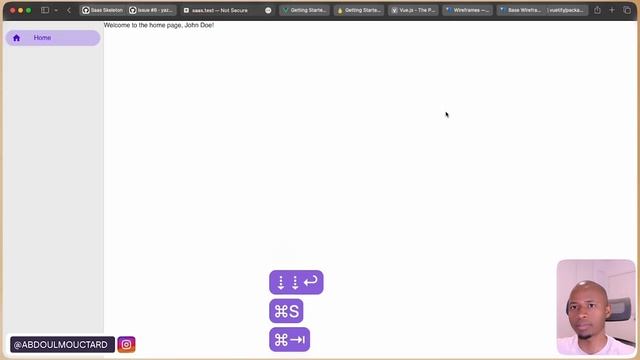Click the favicon left of saas.test address
The image size is (640, 360).
(186, 10)
